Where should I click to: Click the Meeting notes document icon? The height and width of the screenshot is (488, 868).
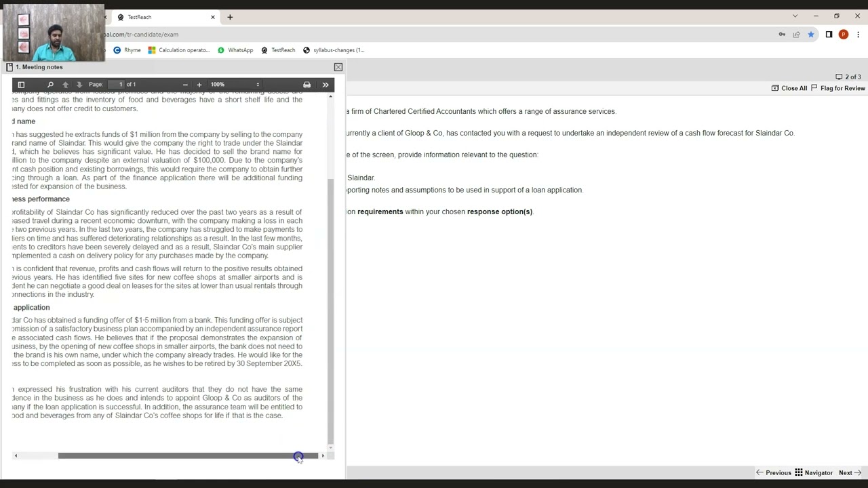tap(9, 67)
